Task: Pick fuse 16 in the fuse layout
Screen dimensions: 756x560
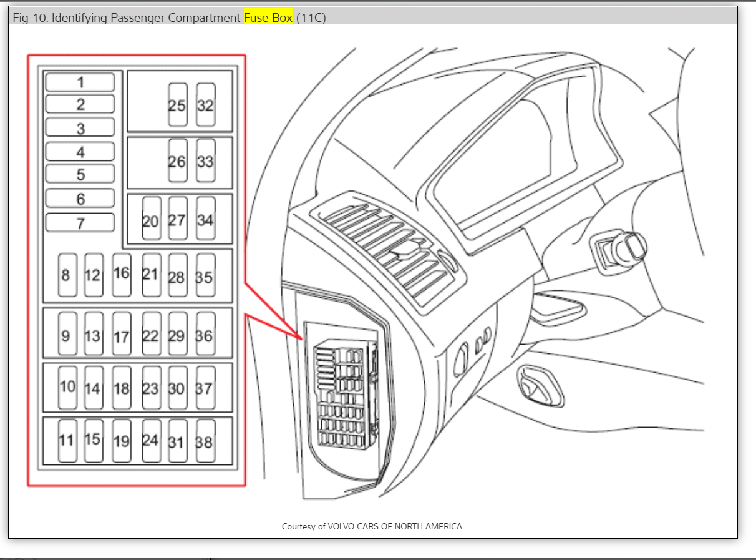Action: click(122, 275)
